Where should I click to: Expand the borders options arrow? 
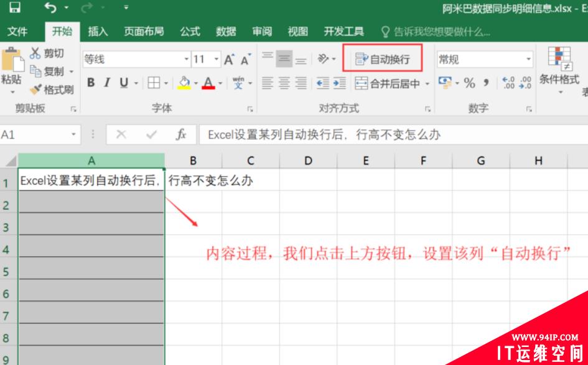(x=166, y=83)
